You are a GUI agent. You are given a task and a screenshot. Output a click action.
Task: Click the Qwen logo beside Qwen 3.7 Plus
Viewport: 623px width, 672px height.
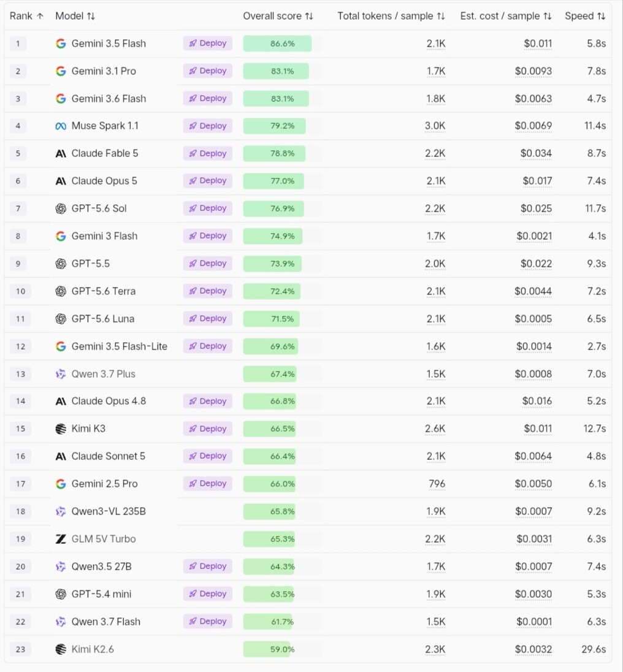(61, 374)
